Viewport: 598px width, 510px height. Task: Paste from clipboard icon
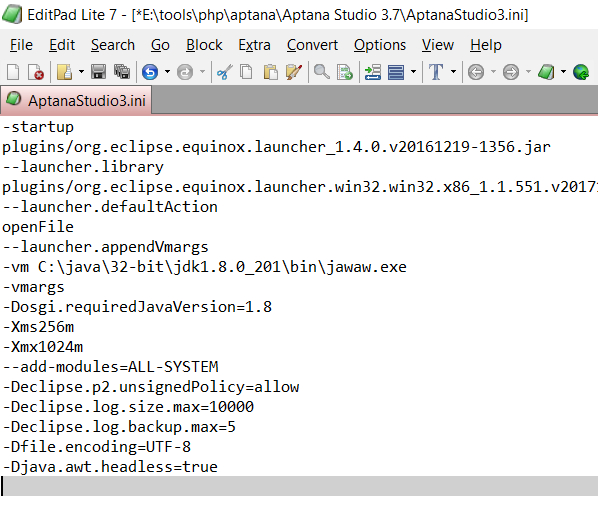pyautogui.click(x=270, y=72)
